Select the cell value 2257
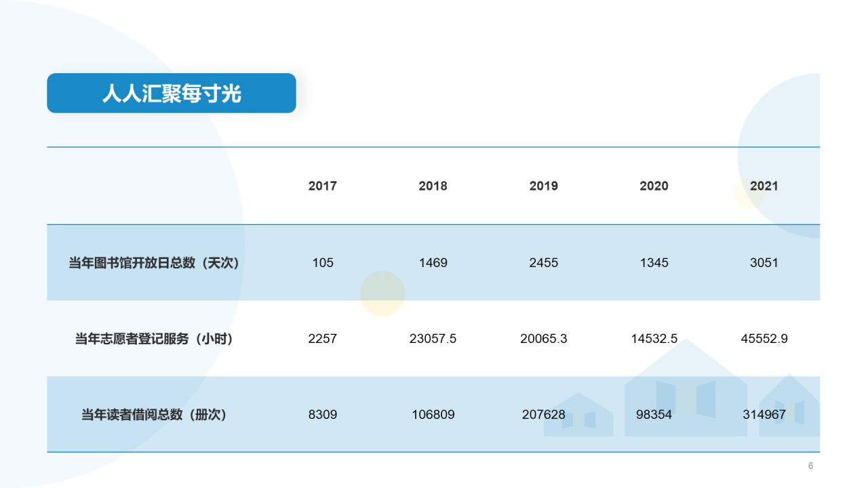 point(322,339)
